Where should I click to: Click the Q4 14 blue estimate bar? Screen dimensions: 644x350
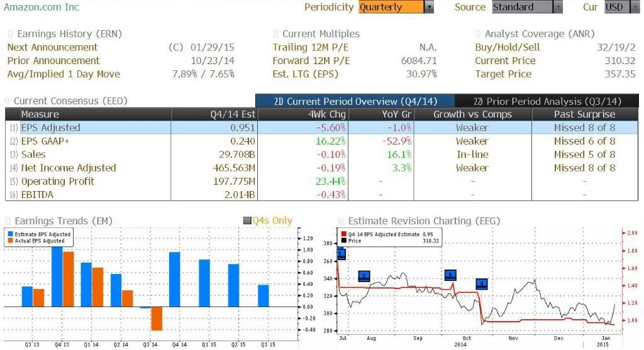coord(175,280)
